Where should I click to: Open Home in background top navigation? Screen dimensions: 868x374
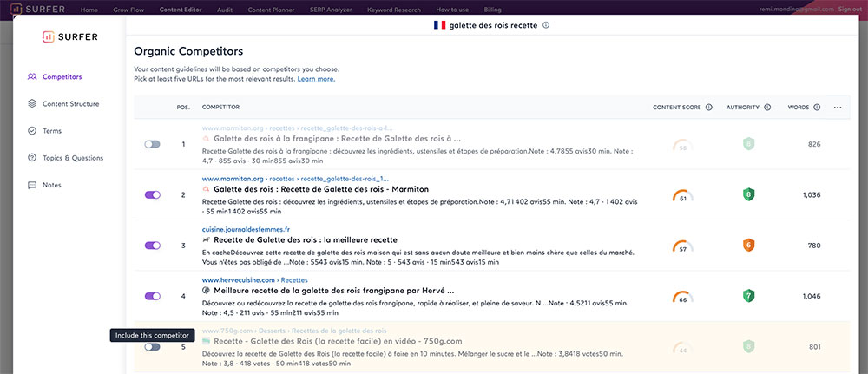pos(89,10)
